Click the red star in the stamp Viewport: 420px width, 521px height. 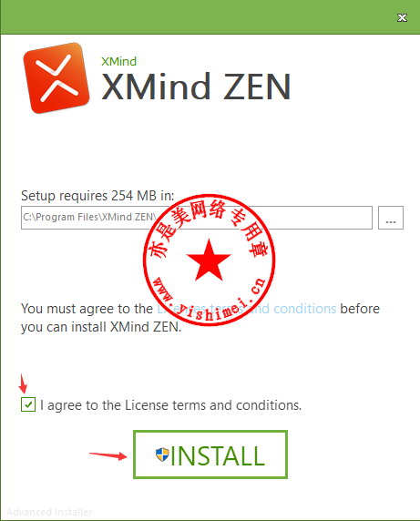click(x=209, y=260)
